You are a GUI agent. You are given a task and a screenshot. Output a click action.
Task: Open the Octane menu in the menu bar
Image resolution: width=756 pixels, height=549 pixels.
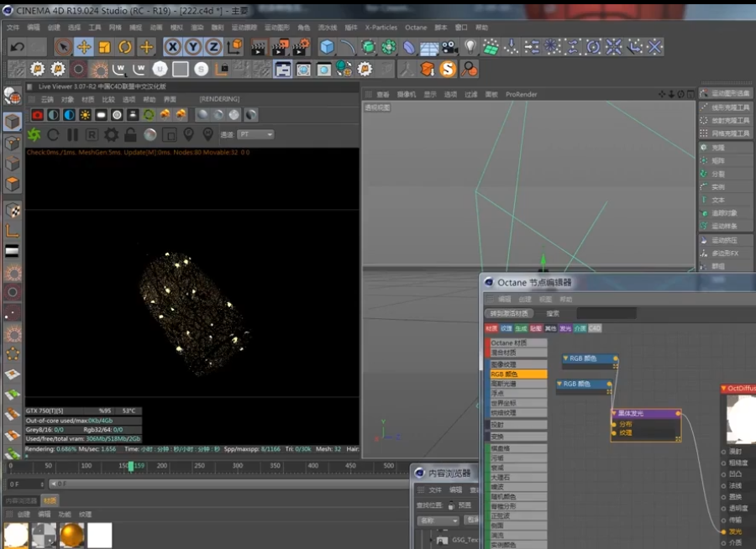(x=416, y=28)
